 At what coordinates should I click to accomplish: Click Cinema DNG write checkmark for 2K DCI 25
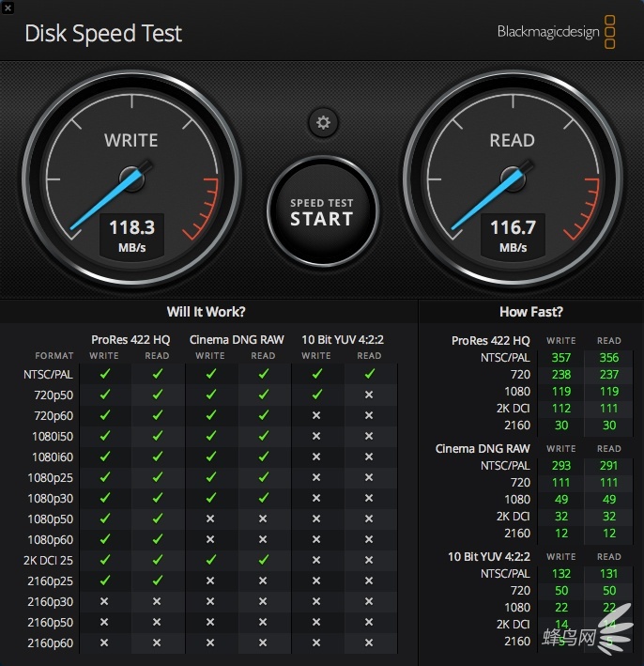click(210, 560)
